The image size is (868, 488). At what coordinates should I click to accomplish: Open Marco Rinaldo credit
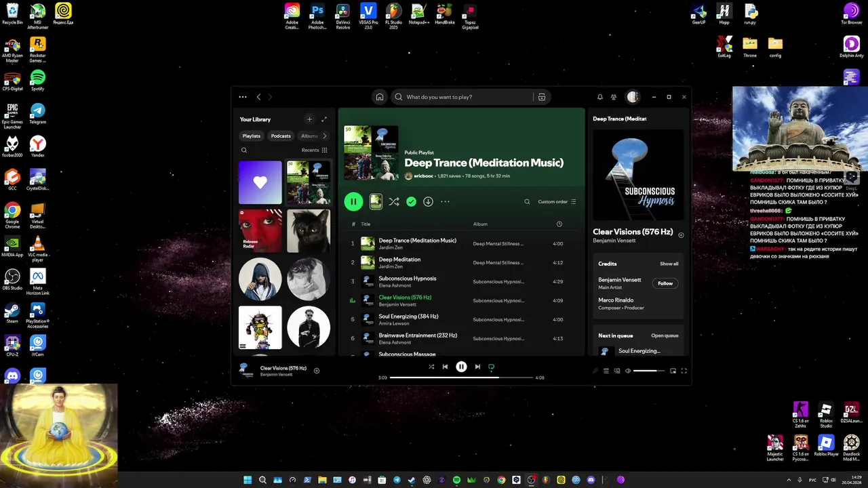coord(616,300)
